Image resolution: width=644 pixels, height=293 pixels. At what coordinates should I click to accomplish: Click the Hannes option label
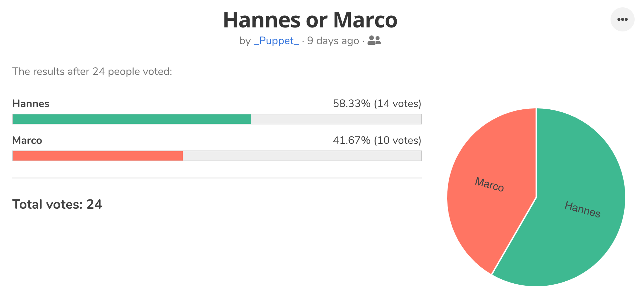31,104
